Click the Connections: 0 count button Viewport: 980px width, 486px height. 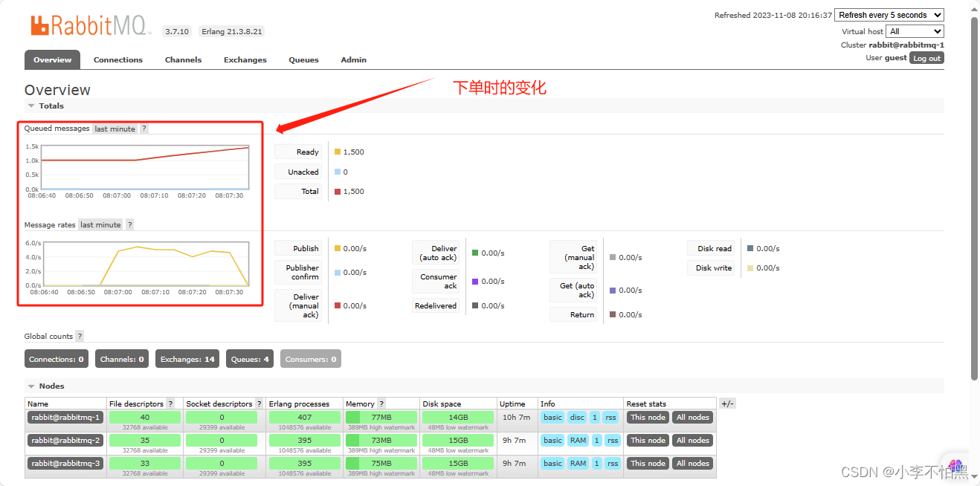click(x=56, y=359)
